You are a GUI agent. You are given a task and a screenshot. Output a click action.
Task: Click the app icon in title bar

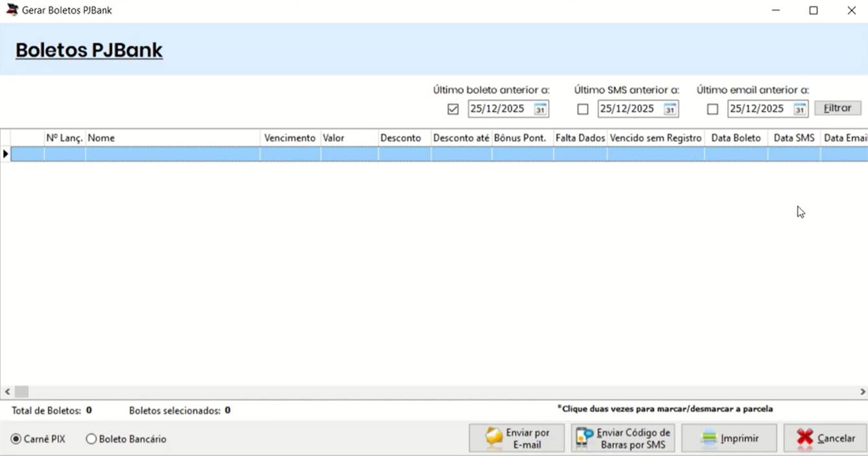click(12, 10)
